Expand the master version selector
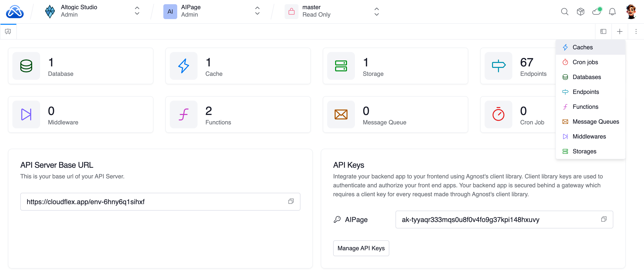644x278 pixels. coord(376,11)
